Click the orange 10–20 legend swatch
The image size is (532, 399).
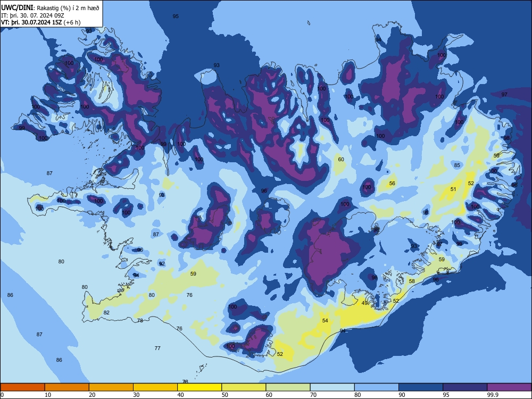[67, 387]
